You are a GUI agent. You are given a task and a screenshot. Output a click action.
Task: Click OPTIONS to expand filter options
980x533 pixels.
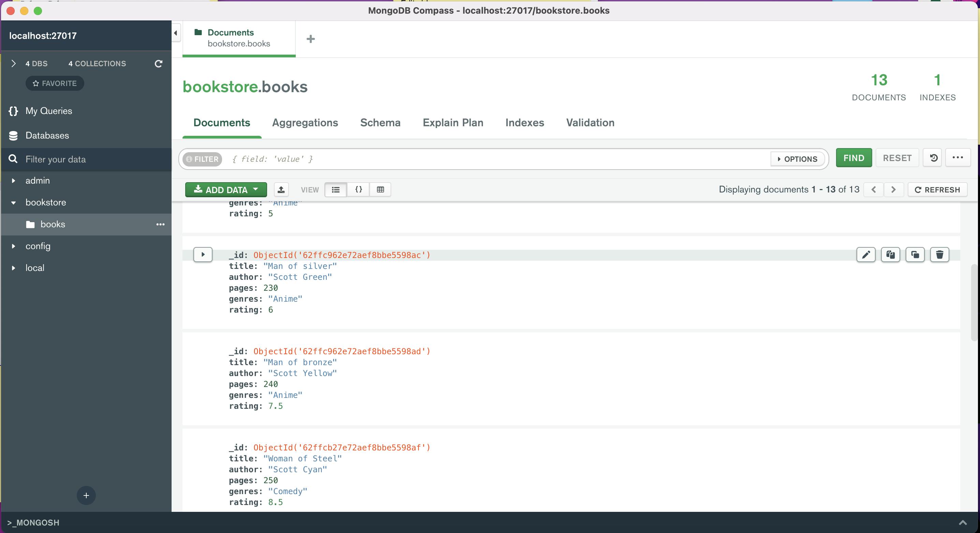(797, 158)
